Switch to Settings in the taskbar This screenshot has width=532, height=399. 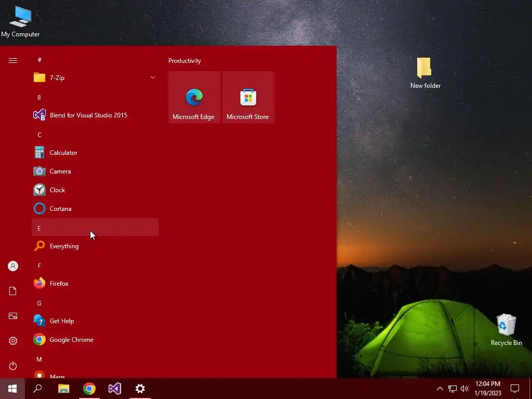(140, 389)
